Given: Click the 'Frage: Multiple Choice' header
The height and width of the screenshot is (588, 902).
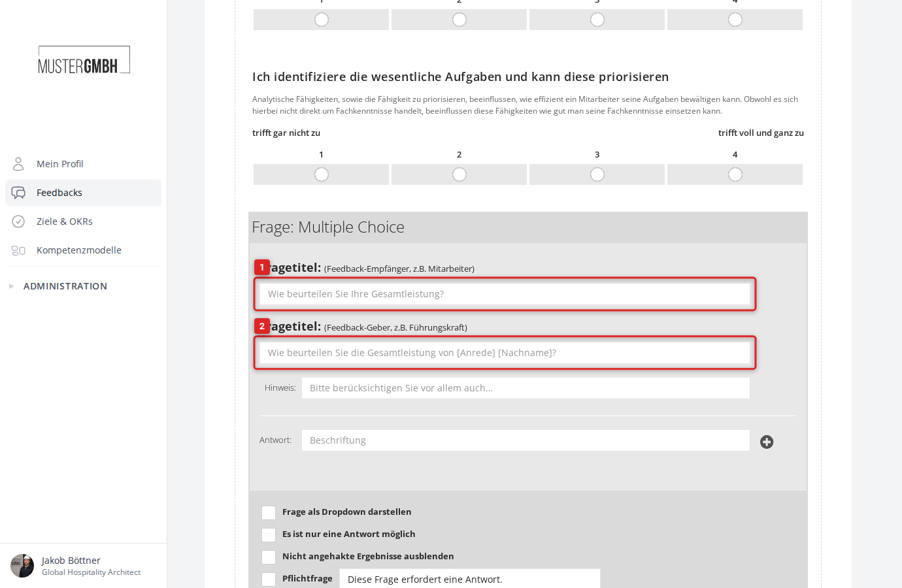Looking at the screenshot, I should [328, 227].
